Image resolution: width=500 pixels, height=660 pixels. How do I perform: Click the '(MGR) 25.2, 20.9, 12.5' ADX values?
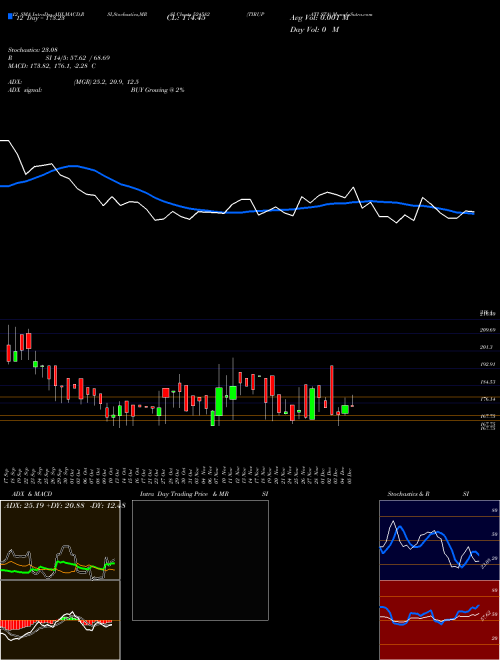coord(106,82)
